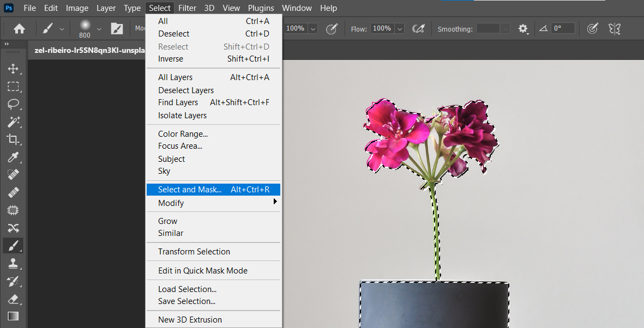The height and width of the screenshot is (328, 644).
Task: Click Color Range in Select menu
Action: (183, 134)
